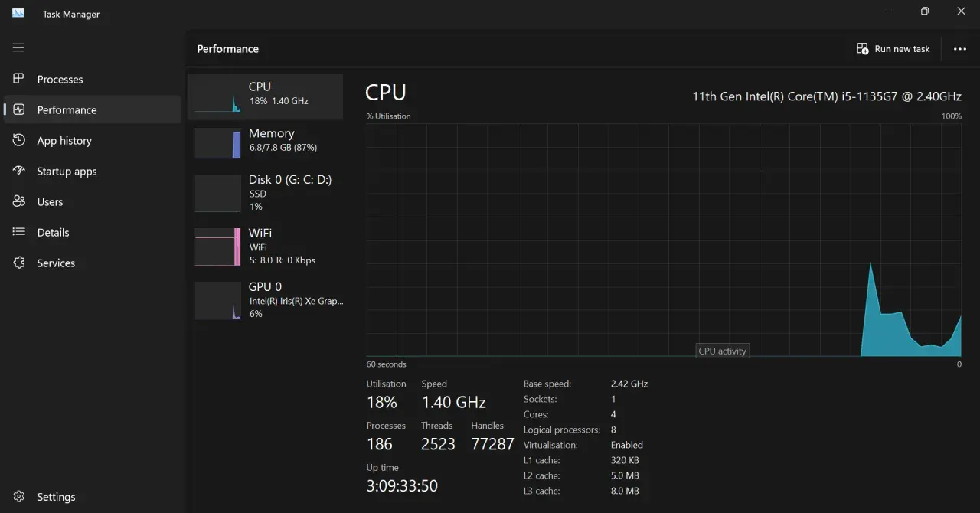The image size is (980, 513).
Task: Click the Startup apps gauge icon
Action: click(19, 171)
